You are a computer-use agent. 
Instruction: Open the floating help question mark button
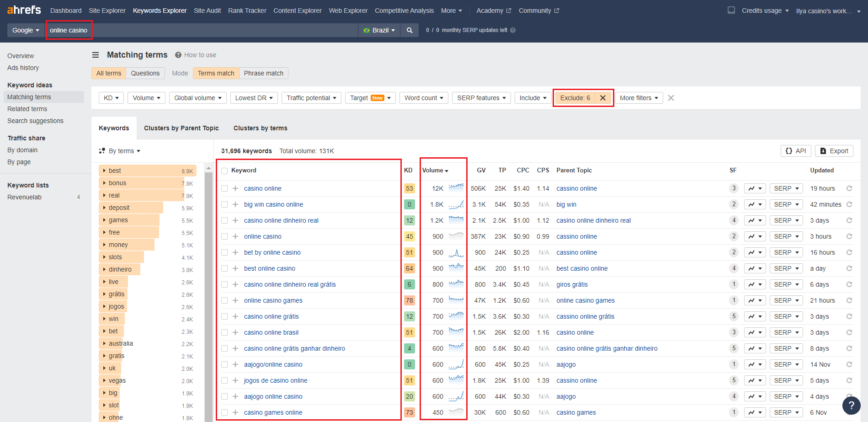[x=851, y=405]
